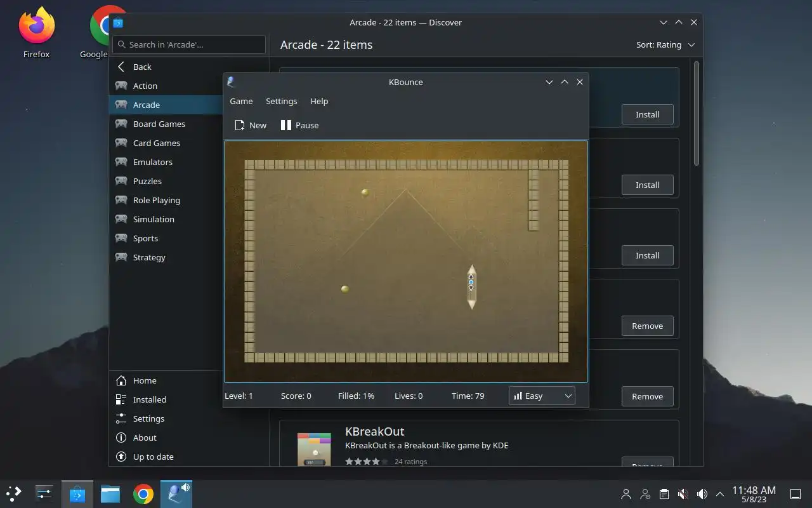Screen dimensions: 812x508
Task: Focus the Search in 'Arcade' field
Action: [x=189, y=44]
